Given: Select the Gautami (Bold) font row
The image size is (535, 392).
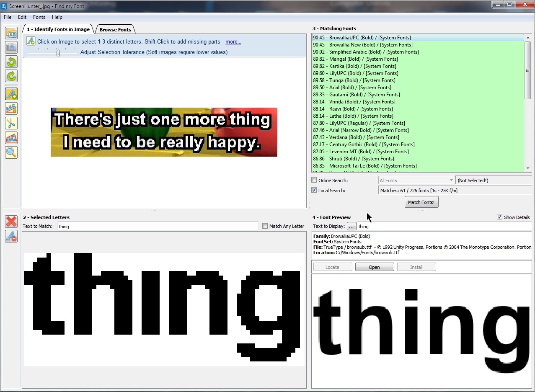Looking at the screenshot, I should click(x=418, y=95).
